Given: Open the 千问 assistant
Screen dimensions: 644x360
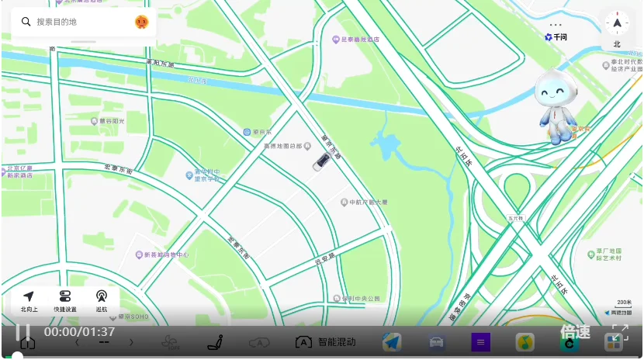Looking at the screenshot, I should tap(556, 37).
